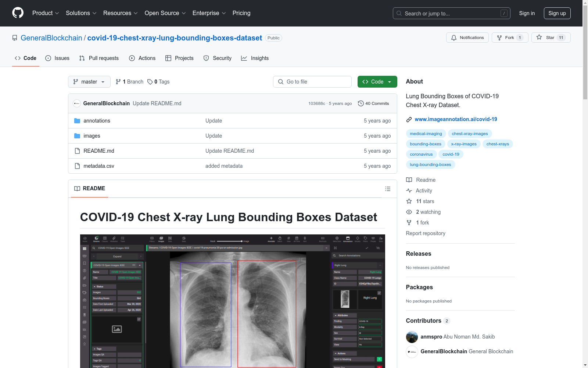Select the chest-xray-images topic tag

click(470, 134)
